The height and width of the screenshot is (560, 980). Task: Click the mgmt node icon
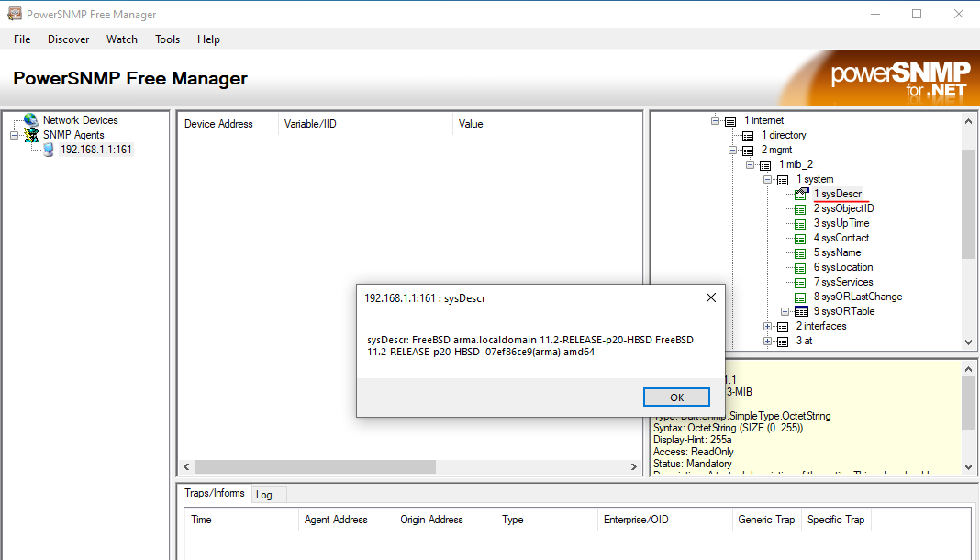[x=748, y=151]
